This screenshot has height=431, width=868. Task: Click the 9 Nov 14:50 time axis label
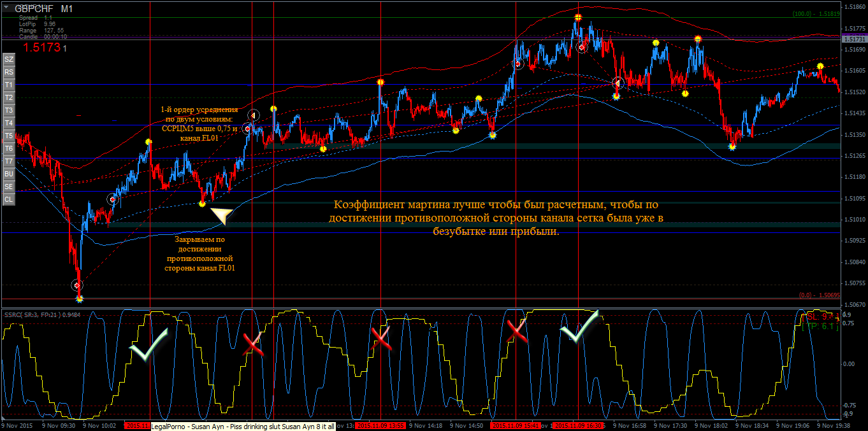coord(468,425)
